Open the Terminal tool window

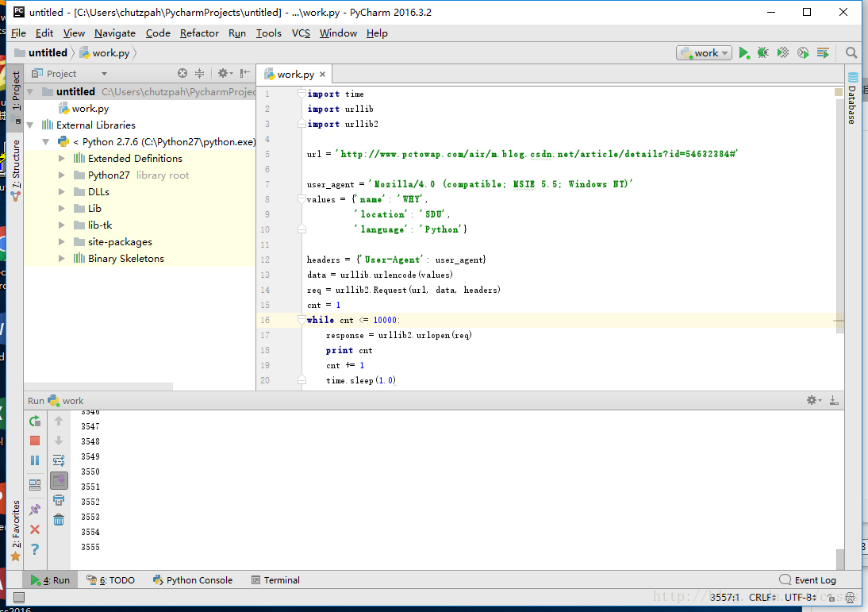[x=275, y=580]
